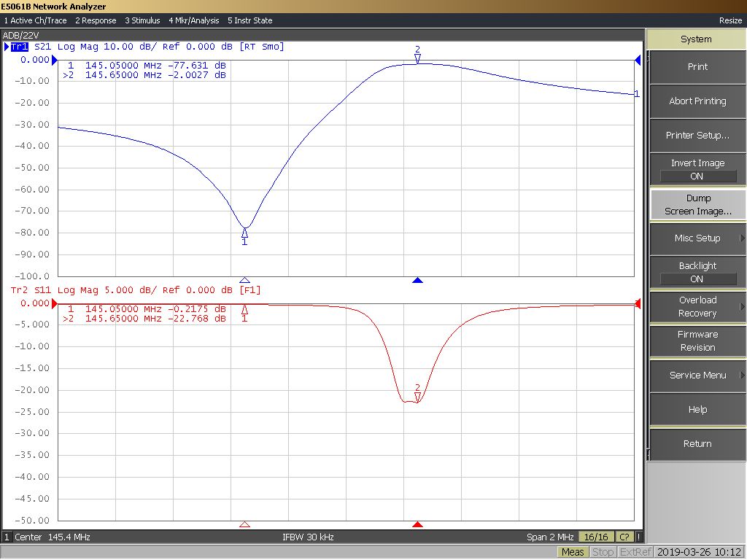Click the date and time 2019-03-26 10:12
Image resolution: width=747 pixels, height=560 pixels.
699,552
